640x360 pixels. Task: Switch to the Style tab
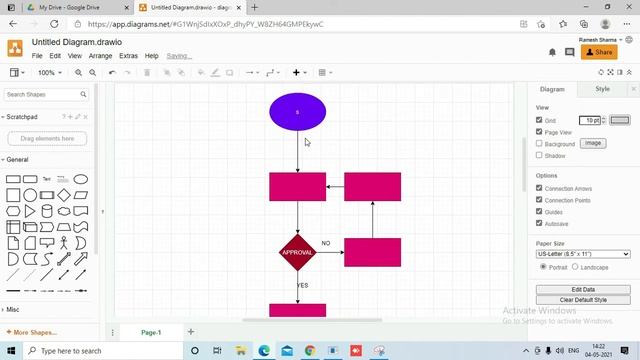coord(602,89)
